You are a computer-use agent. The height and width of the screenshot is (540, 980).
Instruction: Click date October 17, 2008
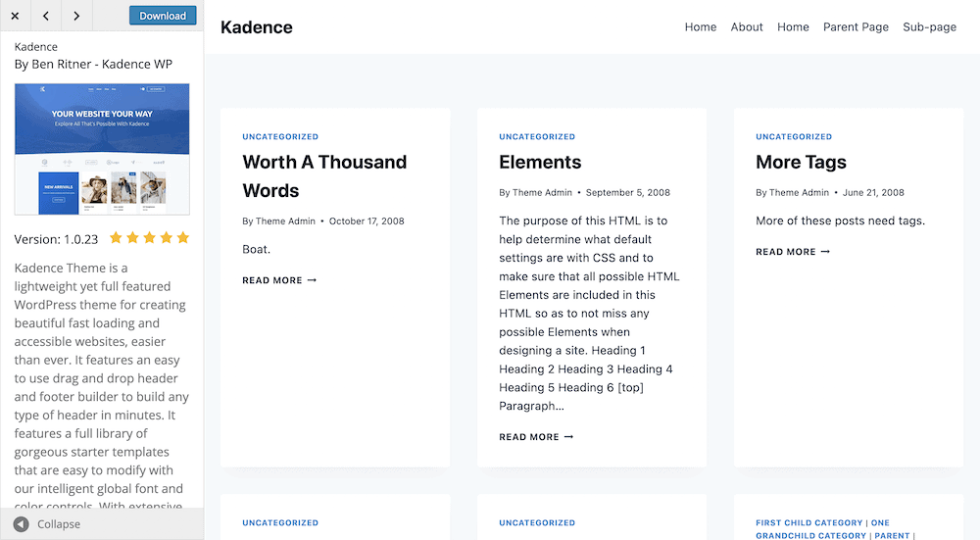pos(367,221)
